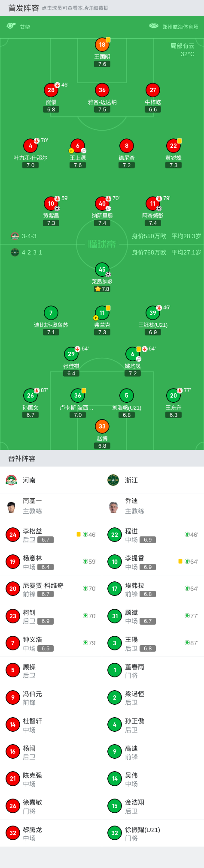The width and height of the screenshot is (204, 868).
Task: Open 纳萨里奥 number 40 player icon
Action: pos(102,204)
